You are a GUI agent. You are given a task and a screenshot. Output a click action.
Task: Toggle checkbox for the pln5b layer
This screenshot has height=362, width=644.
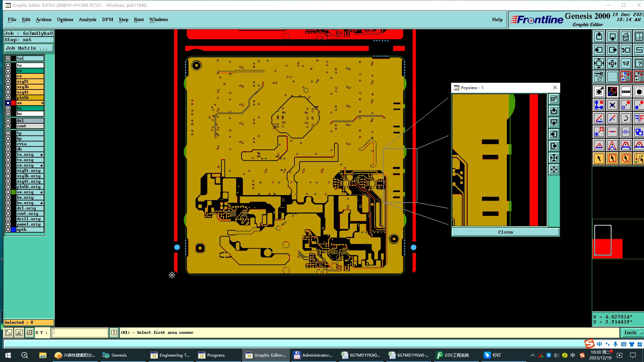click(x=8, y=98)
